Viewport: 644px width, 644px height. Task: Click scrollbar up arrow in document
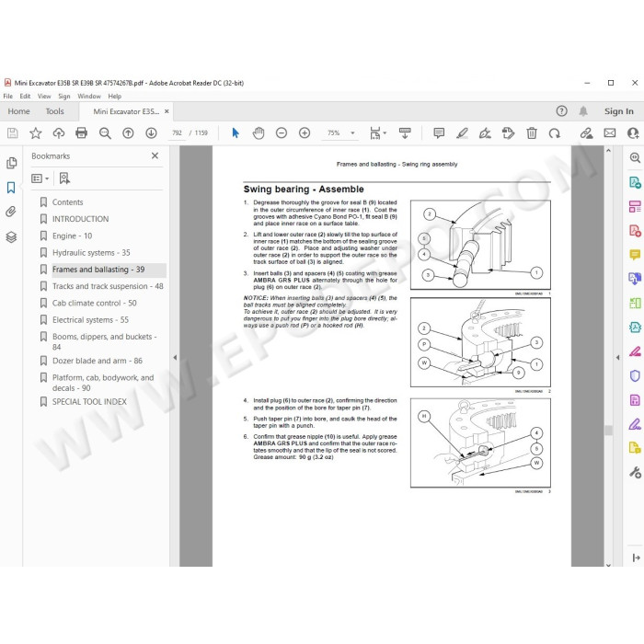609,151
